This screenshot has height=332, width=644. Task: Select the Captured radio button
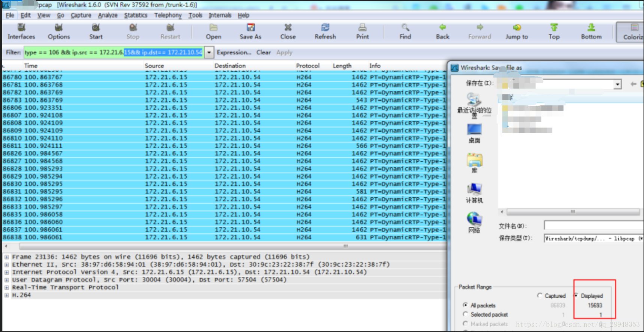pos(540,296)
